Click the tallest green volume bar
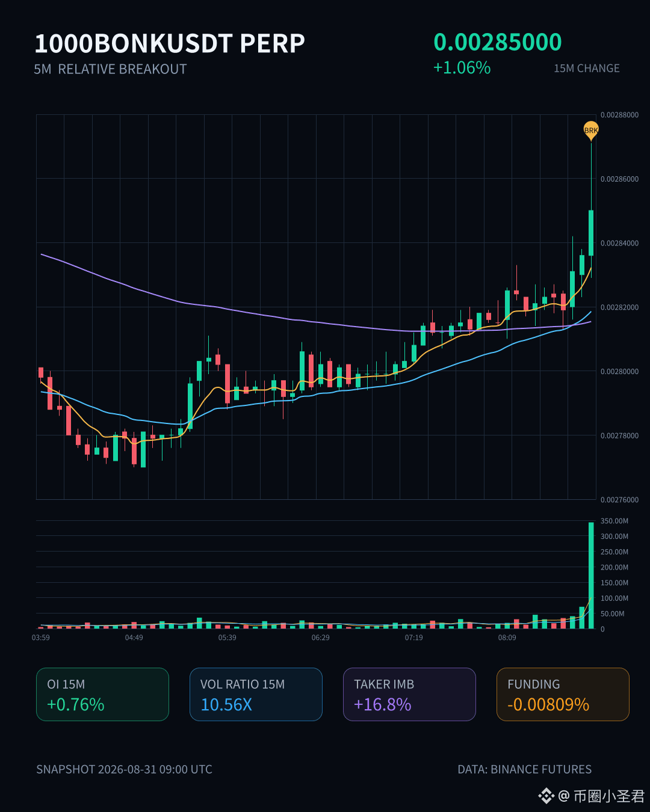This screenshot has height=812, width=650. click(x=591, y=576)
